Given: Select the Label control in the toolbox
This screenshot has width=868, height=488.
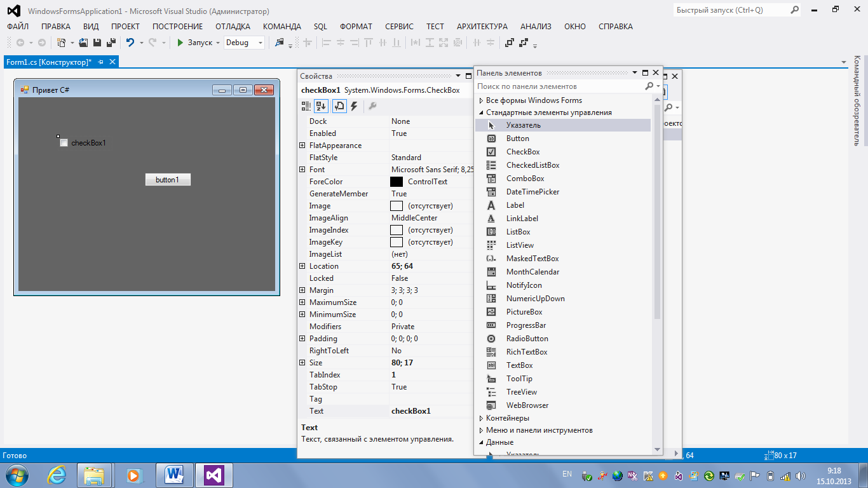Looking at the screenshot, I should click(563, 205).
